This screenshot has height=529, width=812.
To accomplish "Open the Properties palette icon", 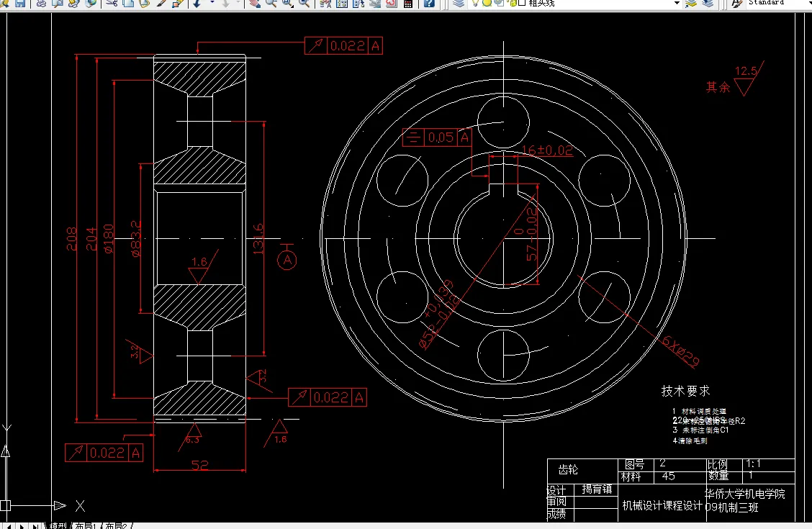I will click(325, 3).
